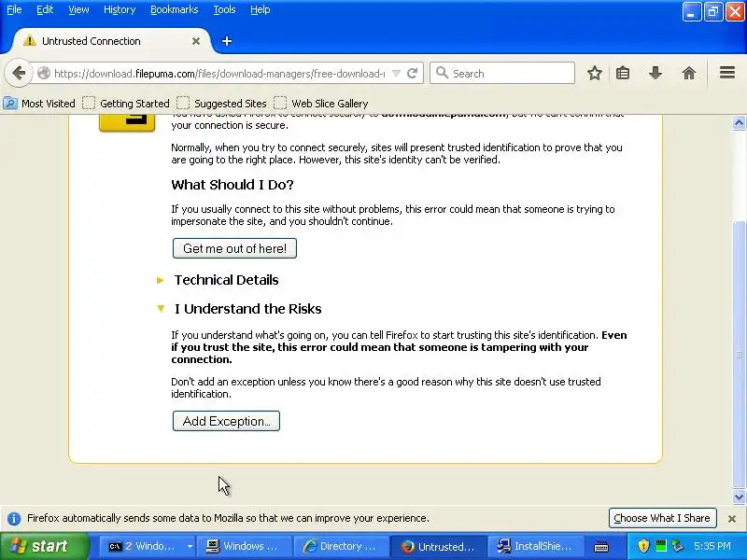Open the Tools menu
The height and width of the screenshot is (560, 747).
[x=224, y=9]
